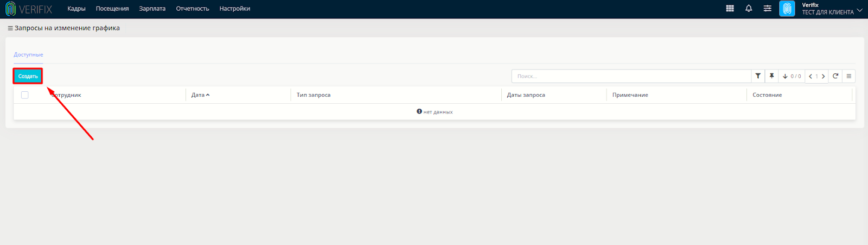Sort by the Дата column header

tap(200, 95)
